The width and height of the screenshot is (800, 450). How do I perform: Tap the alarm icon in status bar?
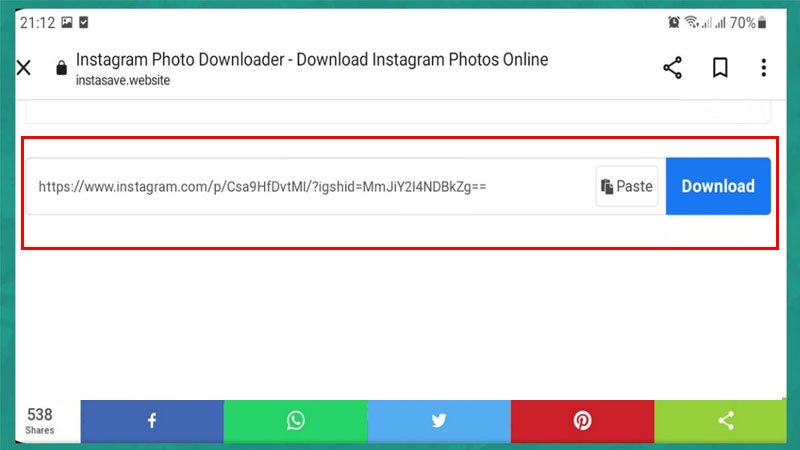[673, 22]
